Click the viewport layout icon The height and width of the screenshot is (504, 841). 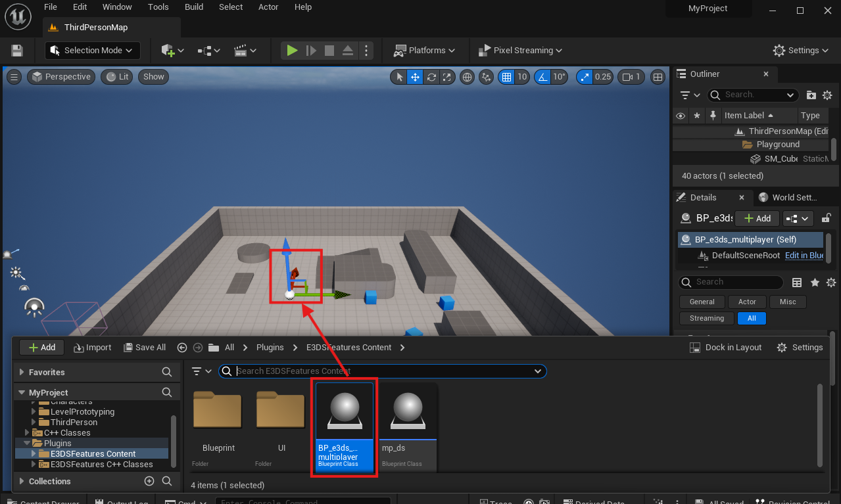pyautogui.click(x=658, y=77)
